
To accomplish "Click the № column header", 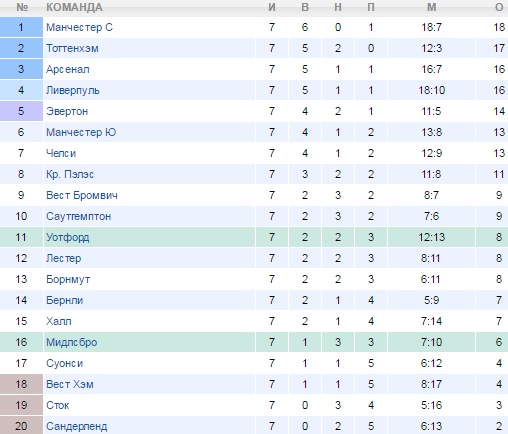I will 22,7.
